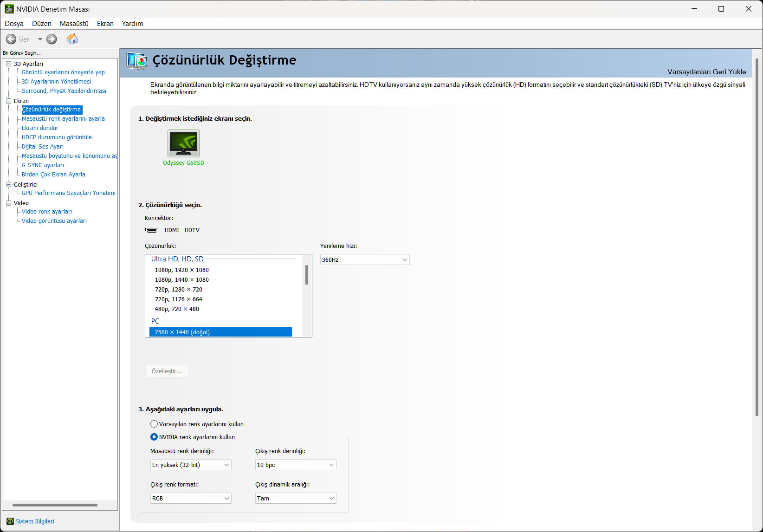Minimize the NVIDIA Denetim Masası window
The image size is (763, 532).
pyautogui.click(x=694, y=9)
